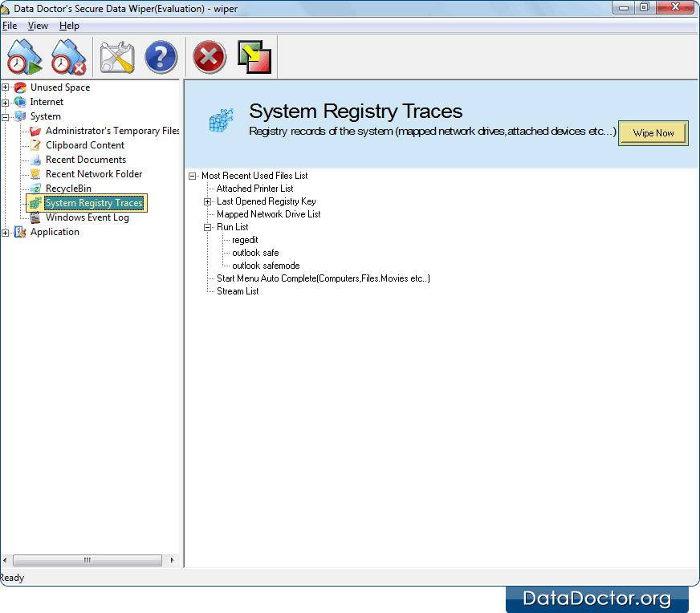The image size is (700, 613).
Task: Click the Internet globe tree icon
Action: [x=21, y=102]
